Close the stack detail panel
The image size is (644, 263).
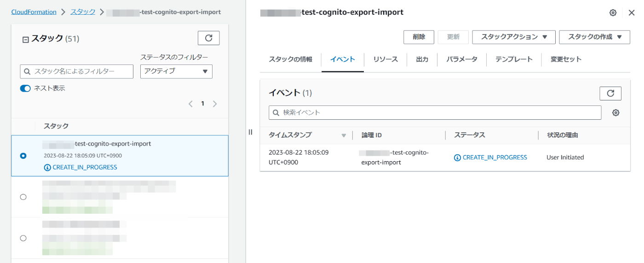632,13
